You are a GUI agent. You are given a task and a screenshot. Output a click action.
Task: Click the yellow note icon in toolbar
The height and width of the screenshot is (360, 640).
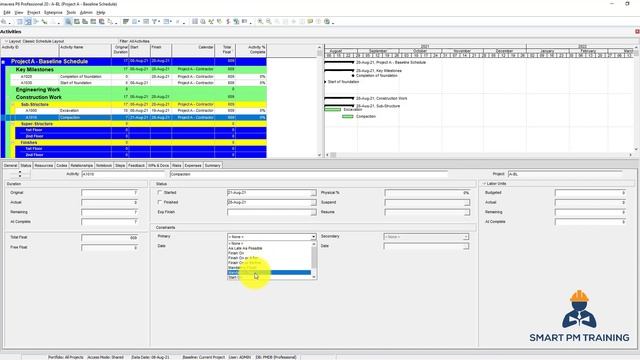click(310, 21)
